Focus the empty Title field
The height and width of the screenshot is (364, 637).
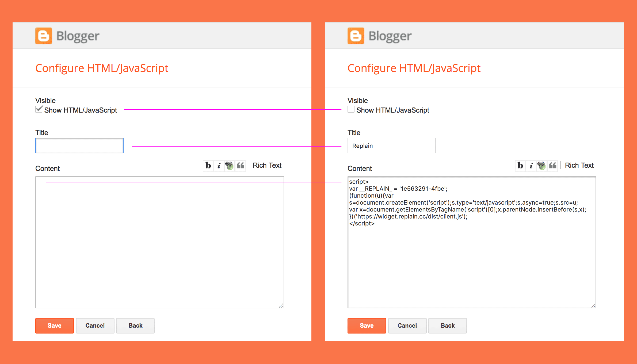(x=79, y=145)
